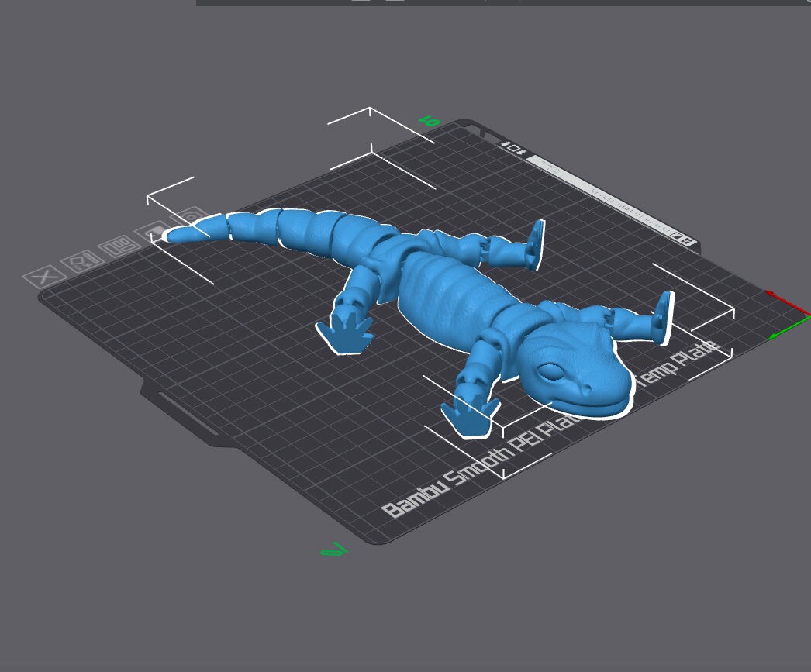Click the green orientation marker below the plate
Viewport: 811px width, 672px height.
tap(331, 550)
